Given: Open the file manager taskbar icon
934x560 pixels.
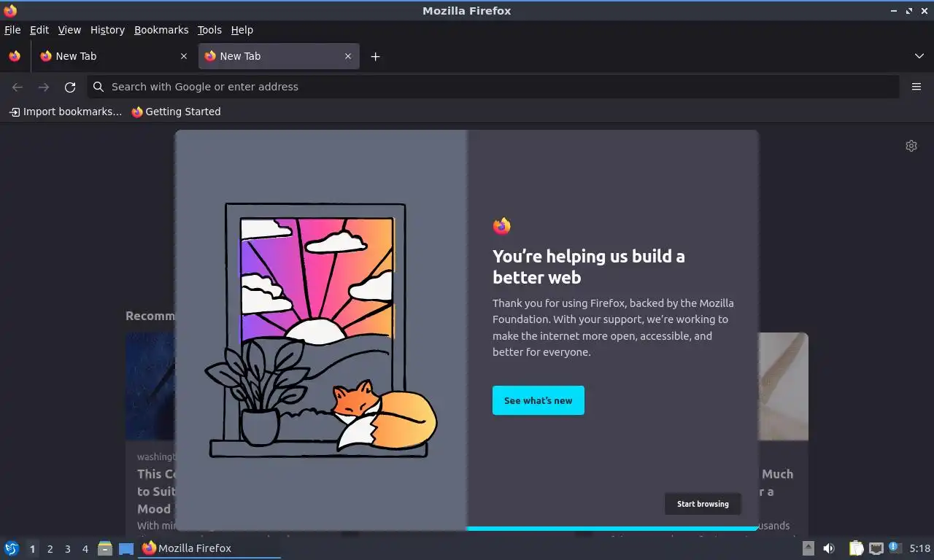Looking at the screenshot, I should [105, 548].
